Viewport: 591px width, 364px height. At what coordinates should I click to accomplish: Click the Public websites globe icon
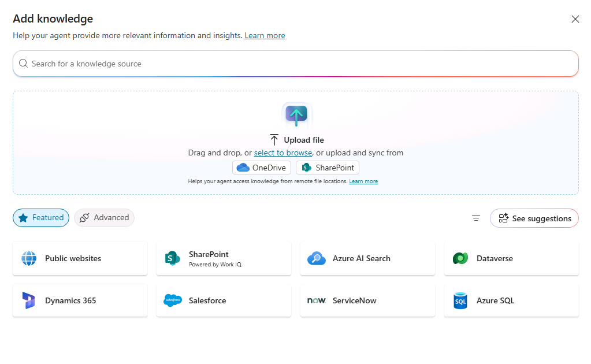point(29,258)
